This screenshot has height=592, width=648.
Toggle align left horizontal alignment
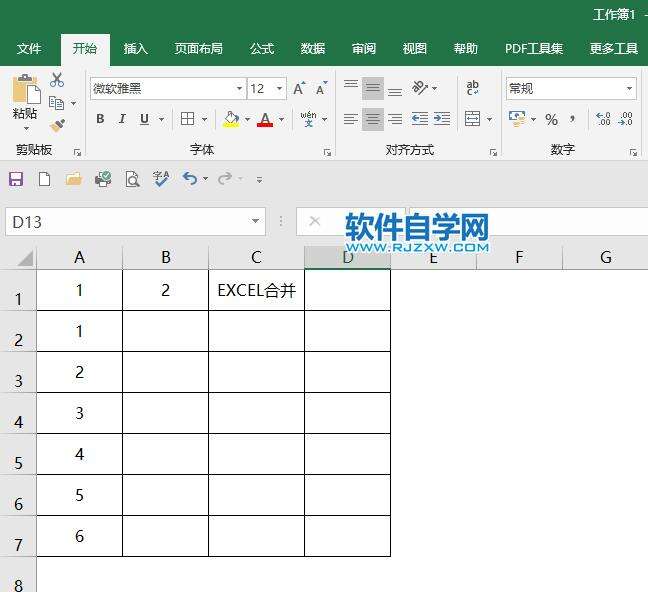pos(351,119)
